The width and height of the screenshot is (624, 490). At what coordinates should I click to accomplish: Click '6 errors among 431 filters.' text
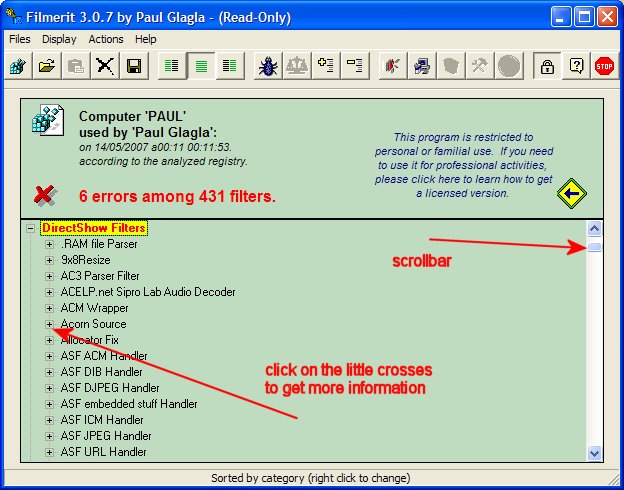(x=177, y=196)
